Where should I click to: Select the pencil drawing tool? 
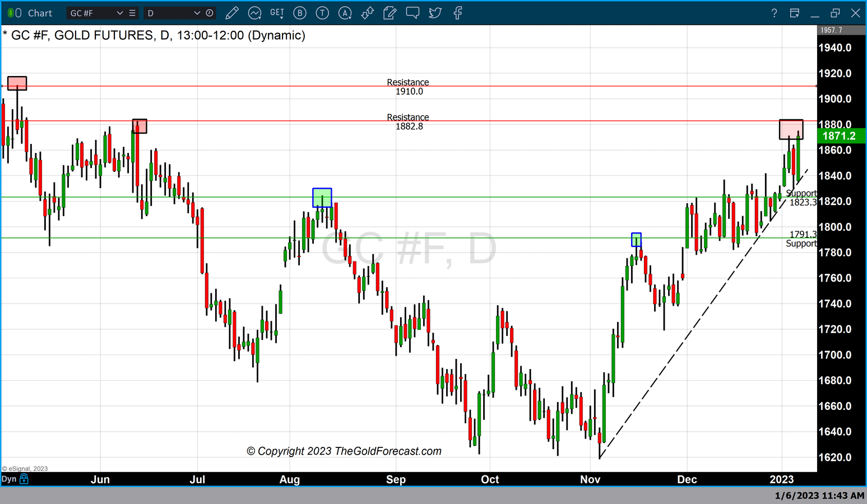coord(232,13)
